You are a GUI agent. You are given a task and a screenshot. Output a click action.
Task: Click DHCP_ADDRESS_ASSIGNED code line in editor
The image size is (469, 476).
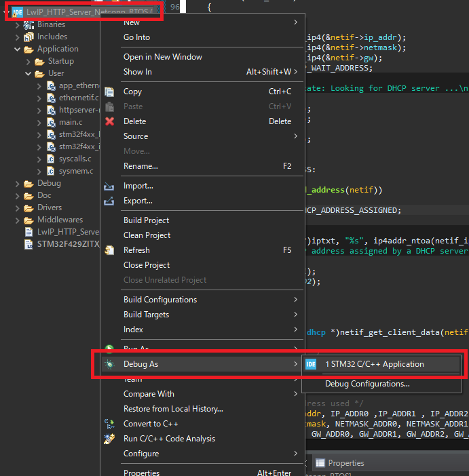pyautogui.click(x=354, y=210)
